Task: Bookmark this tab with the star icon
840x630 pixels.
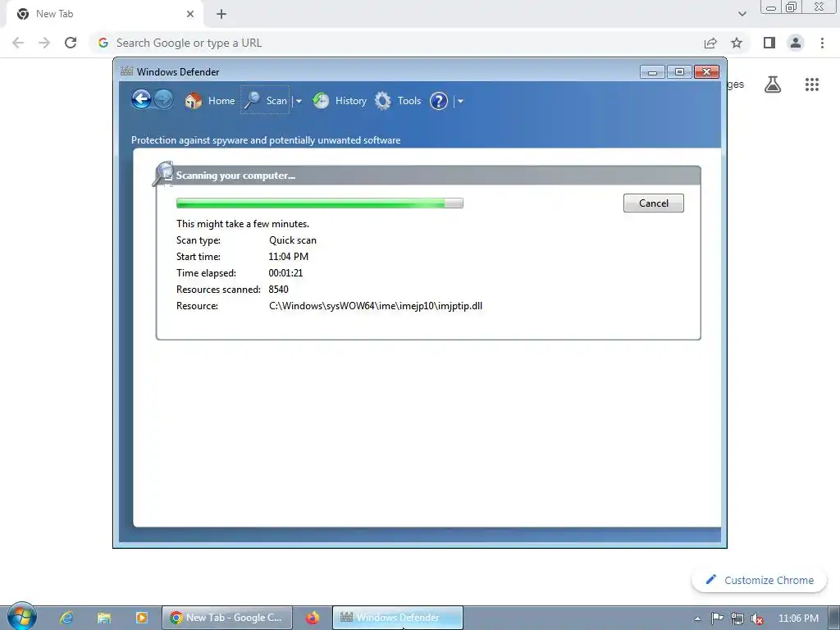Action: coord(737,43)
